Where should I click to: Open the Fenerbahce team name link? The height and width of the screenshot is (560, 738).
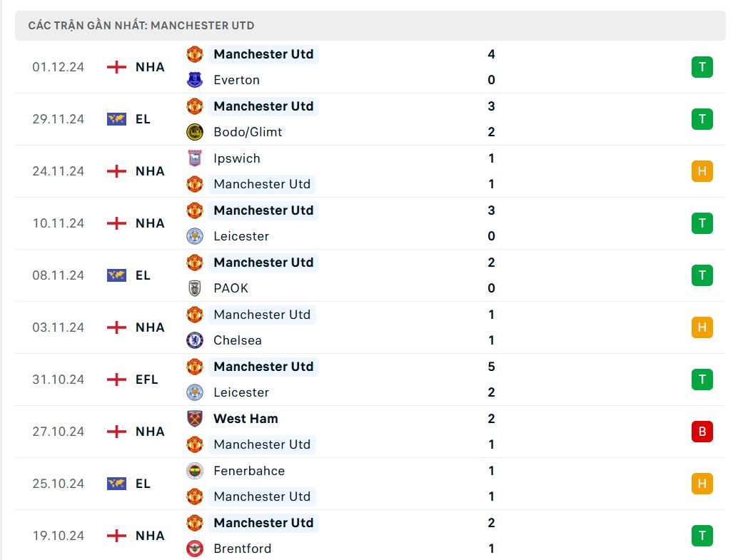[249, 471]
